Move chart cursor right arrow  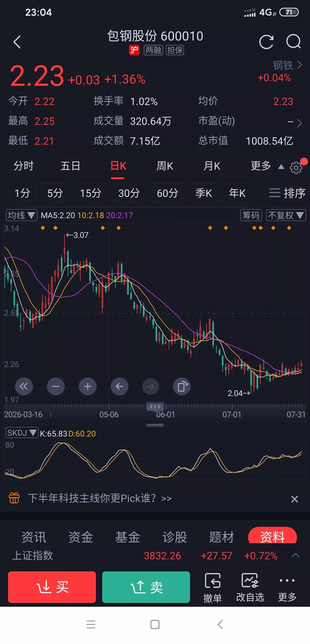pos(151,387)
